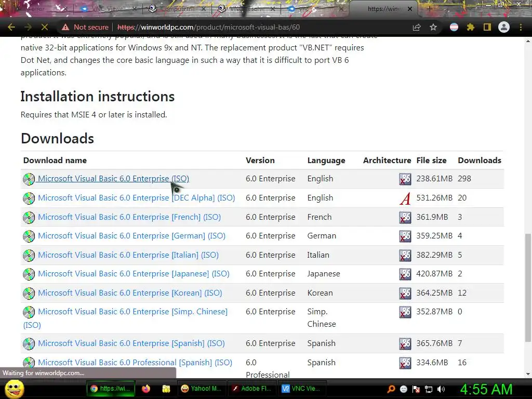Open Microsoft Visual Basic 6.0 Enterprise (ISO) link

113,179
